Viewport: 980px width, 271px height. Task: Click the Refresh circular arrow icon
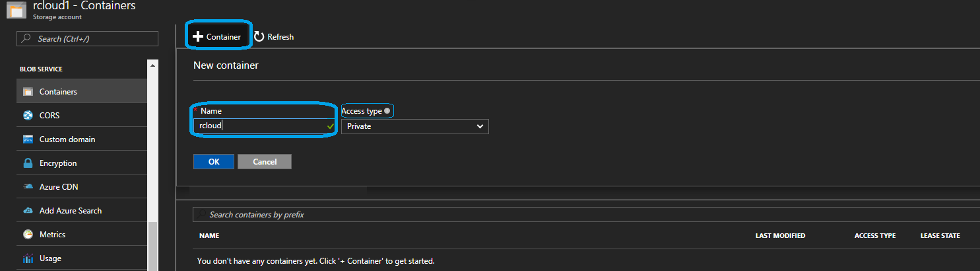tap(259, 37)
